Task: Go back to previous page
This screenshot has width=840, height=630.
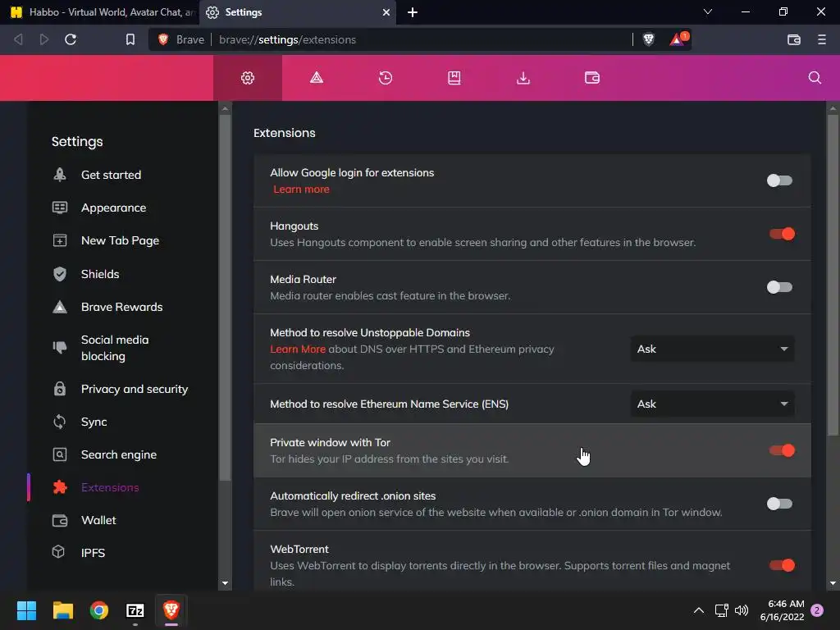Action: point(18,39)
